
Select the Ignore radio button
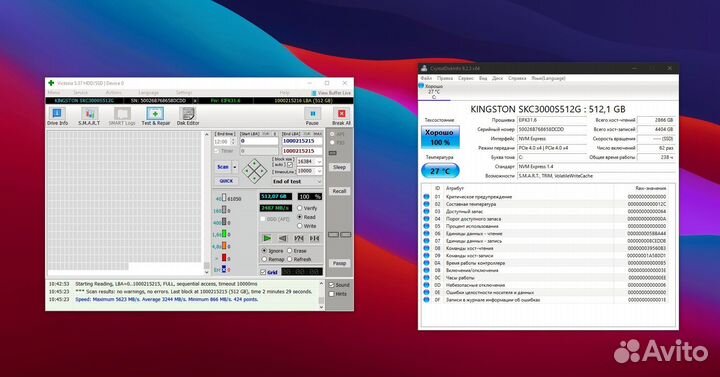tap(264, 251)
